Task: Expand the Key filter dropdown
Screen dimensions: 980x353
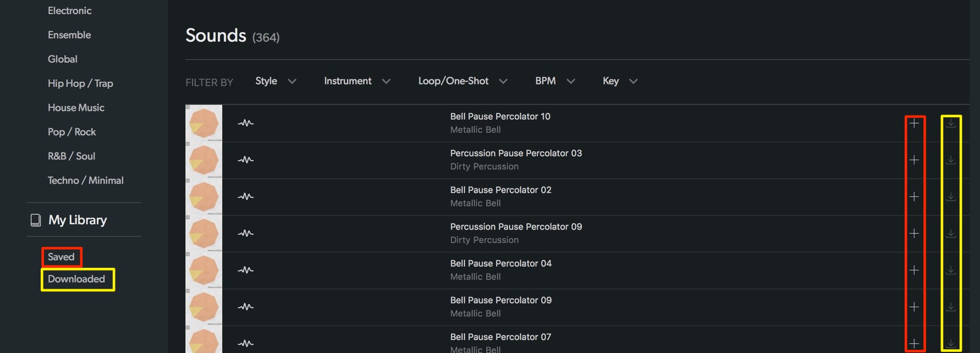Action: (620, 81)
